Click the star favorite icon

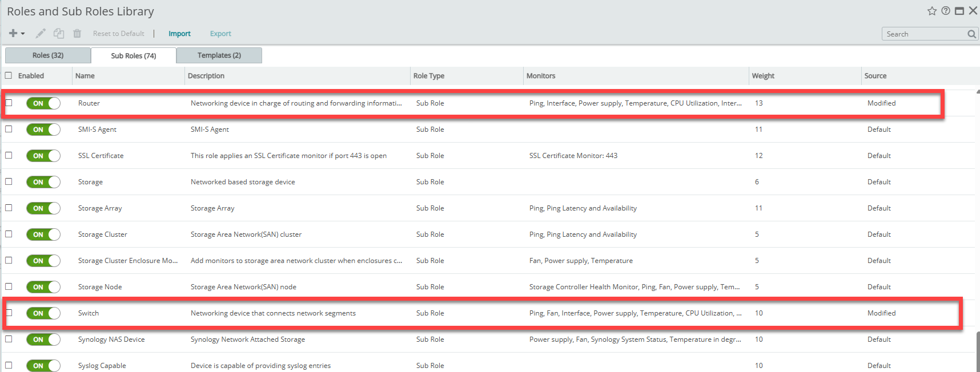(x=932, y=11)
